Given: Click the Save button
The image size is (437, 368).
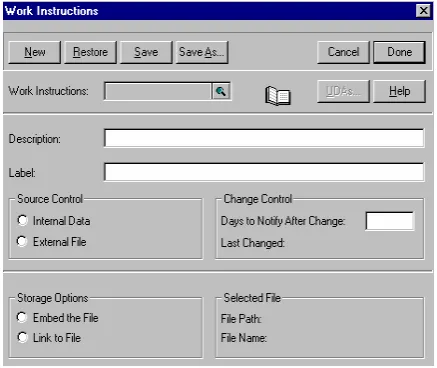Looking at the screenshot, I should coord(146,52).
